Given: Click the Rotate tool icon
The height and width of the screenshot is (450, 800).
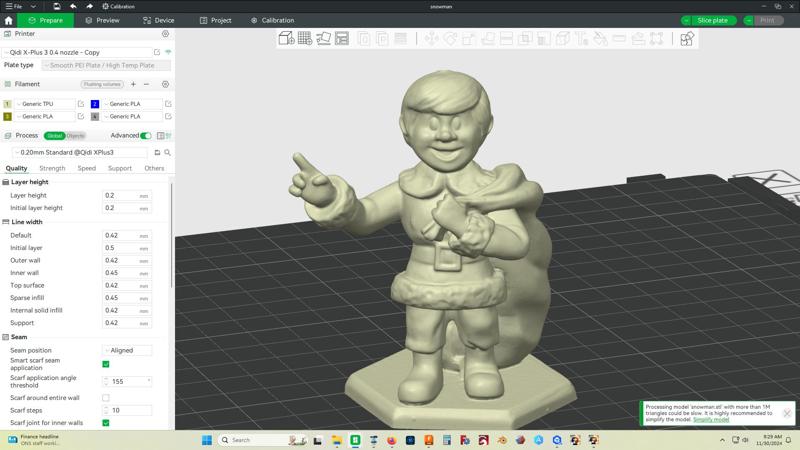Looking at the screenshot, I should pyautogui.click(x=450, y=38).
